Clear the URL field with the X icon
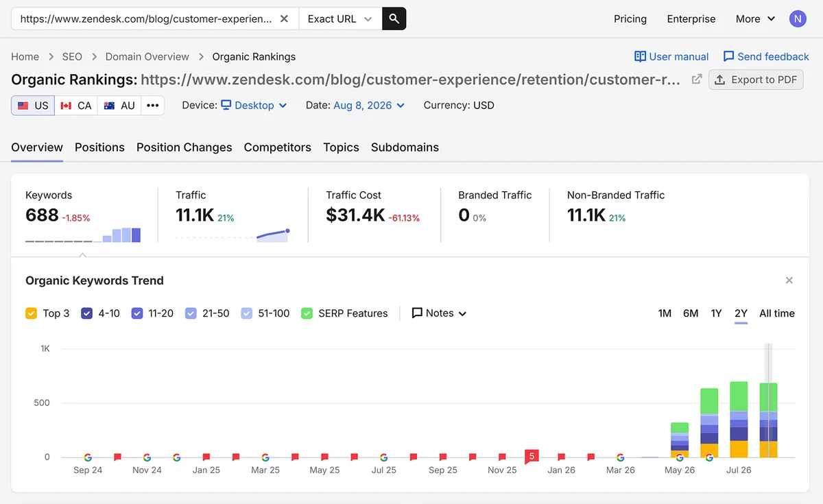 (285, 19)
